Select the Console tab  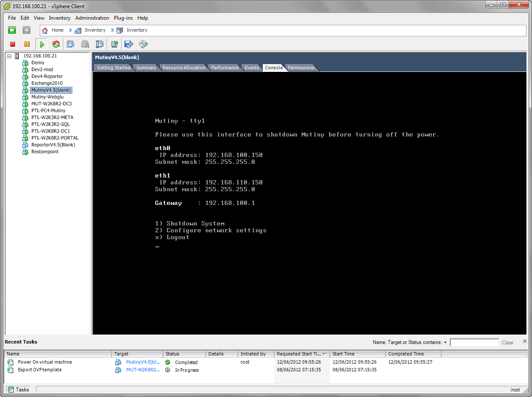tap(273, 68)
